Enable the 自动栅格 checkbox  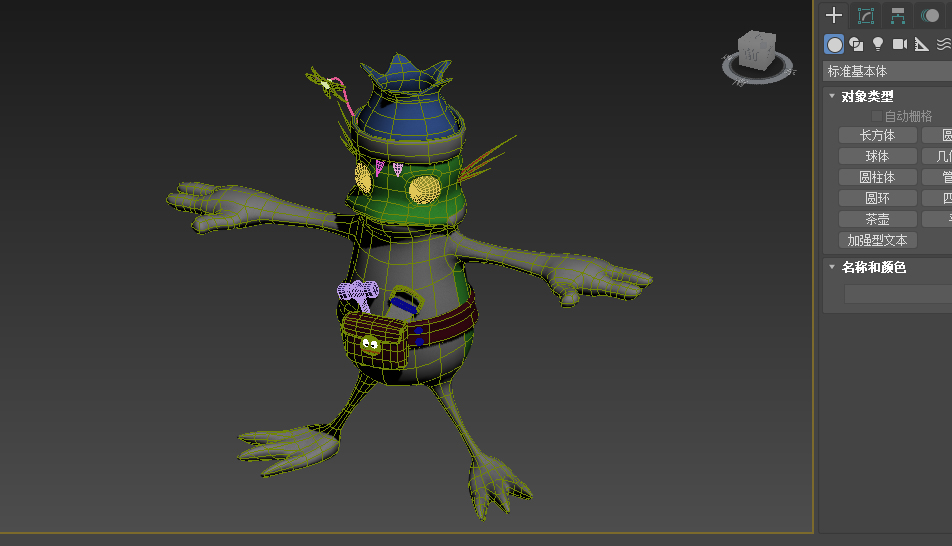pyautogui.click(x=877, y=116)
